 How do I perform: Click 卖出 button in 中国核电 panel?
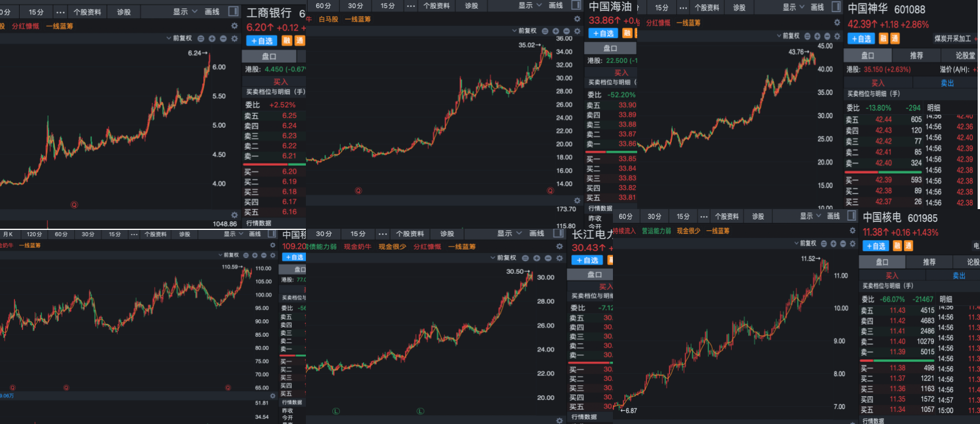pos(959,276)
